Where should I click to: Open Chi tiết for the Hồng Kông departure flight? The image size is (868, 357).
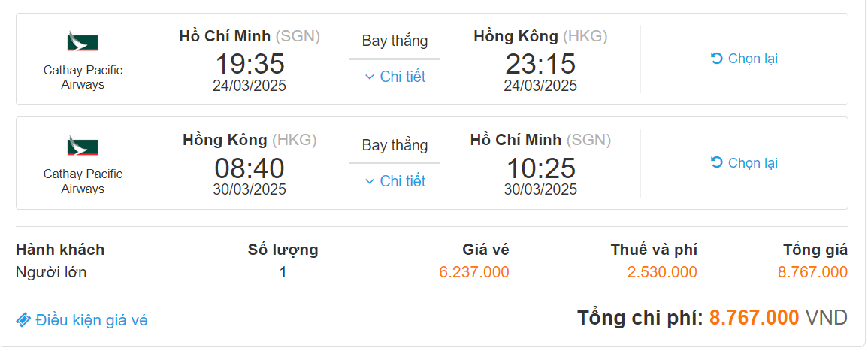coord(402,181)
